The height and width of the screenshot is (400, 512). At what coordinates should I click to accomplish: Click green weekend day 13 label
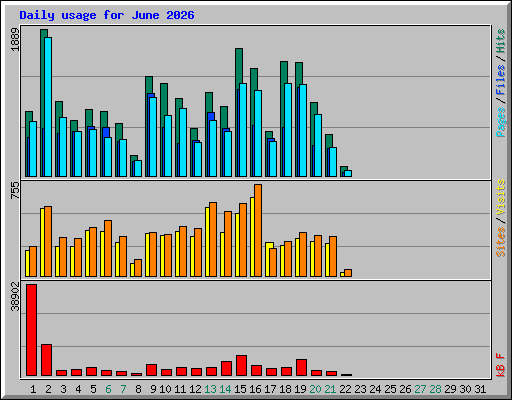coord(210,389)
